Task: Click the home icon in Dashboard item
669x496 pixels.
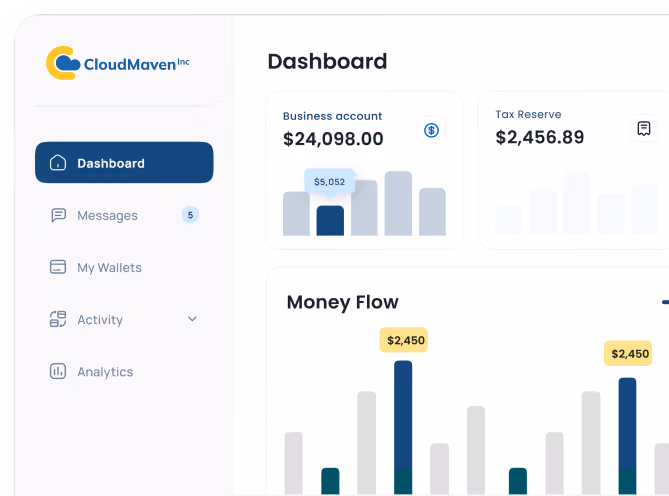Action: point(58,163)
